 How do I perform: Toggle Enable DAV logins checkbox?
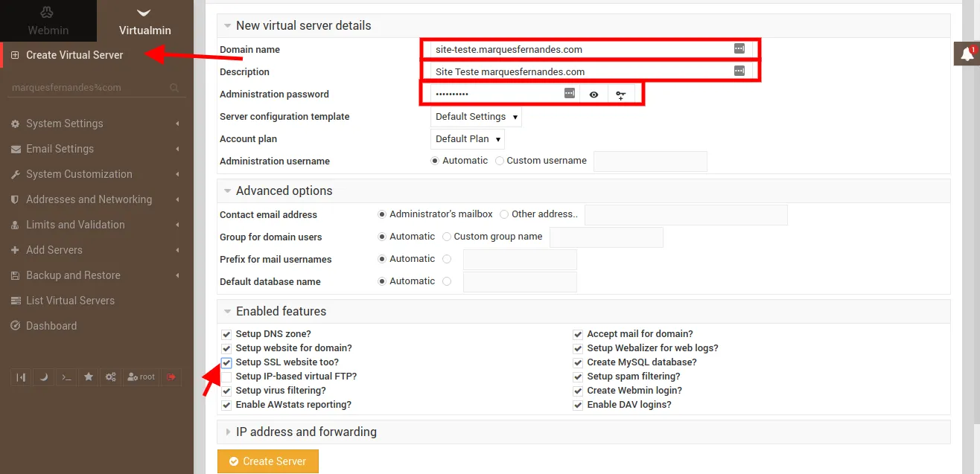tap(578, 405)
